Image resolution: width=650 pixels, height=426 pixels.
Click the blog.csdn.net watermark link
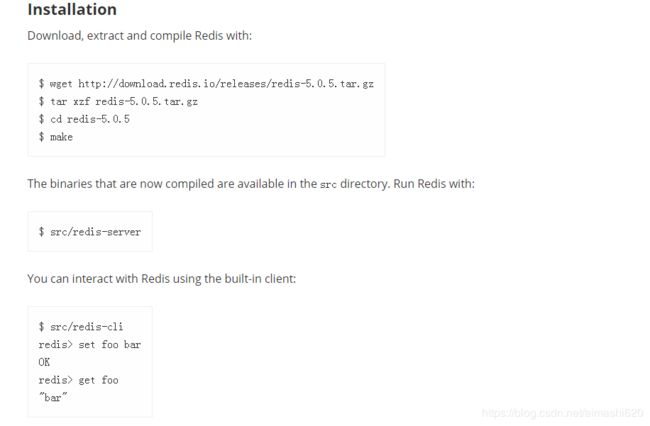point(563,413)
